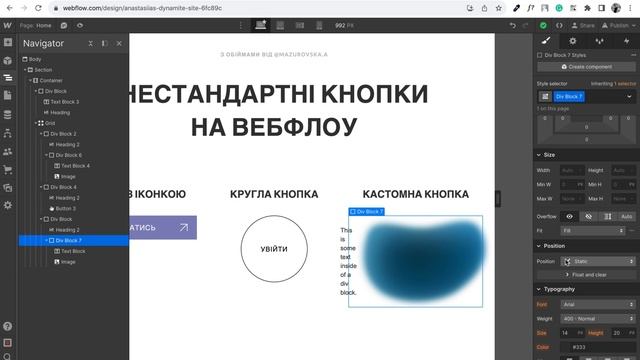Open the Weight 400 Normal dropdown
The height and width of the screenshot is (360, 640).
coord(598,318)
